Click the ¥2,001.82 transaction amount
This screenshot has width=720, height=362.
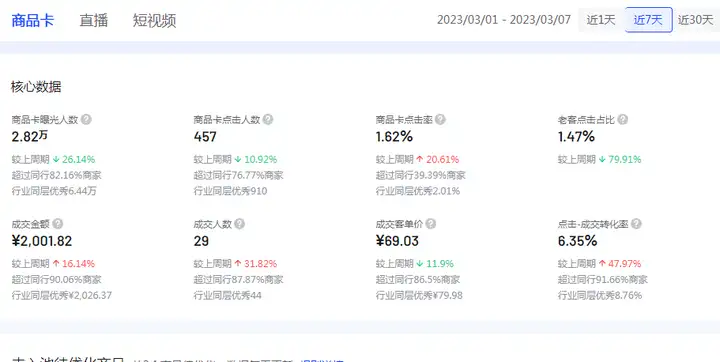point(42,241)
